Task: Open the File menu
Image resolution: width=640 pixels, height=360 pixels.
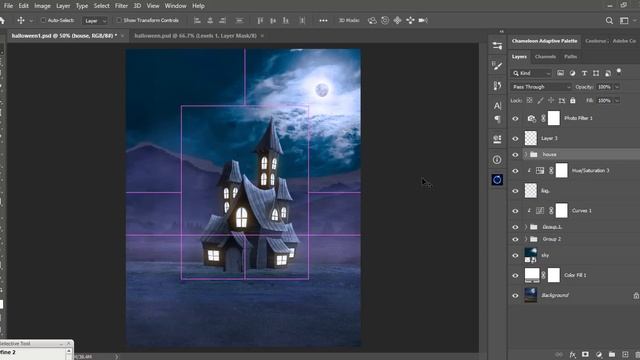Action: [8, 6]
